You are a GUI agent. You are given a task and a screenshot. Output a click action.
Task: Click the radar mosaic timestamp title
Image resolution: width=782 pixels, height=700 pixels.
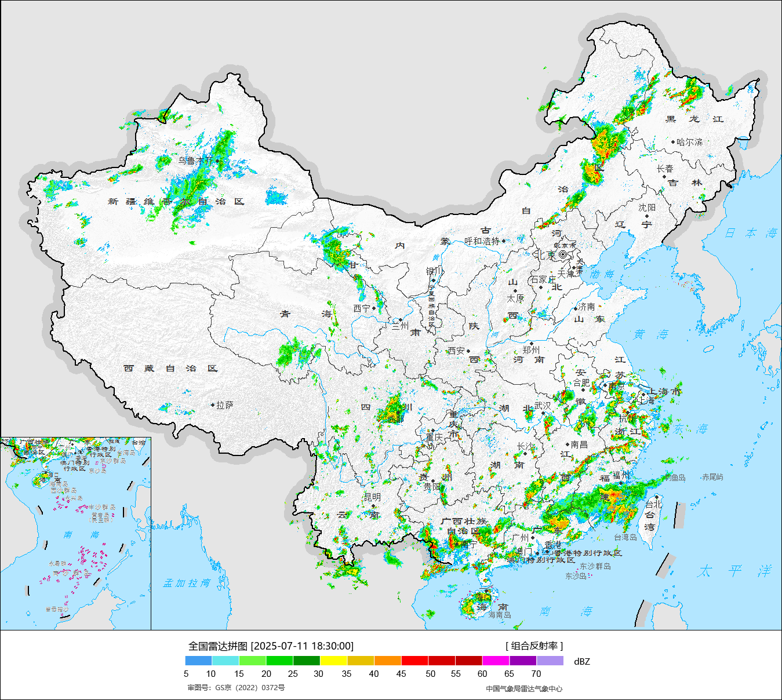pyautogui.click(x=271, y=646)
